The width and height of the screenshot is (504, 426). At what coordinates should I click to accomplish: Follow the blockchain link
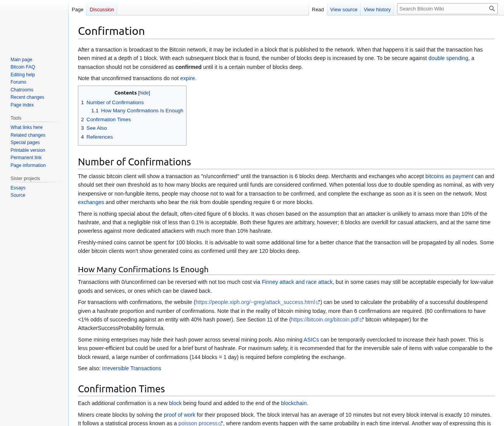click(x=294, y=403)
